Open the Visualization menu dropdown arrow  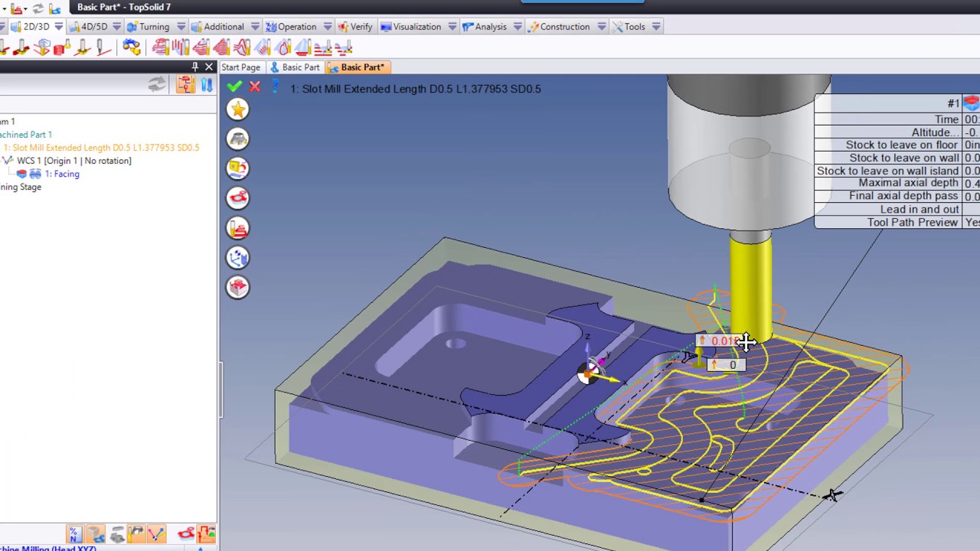tap(450, 26)
